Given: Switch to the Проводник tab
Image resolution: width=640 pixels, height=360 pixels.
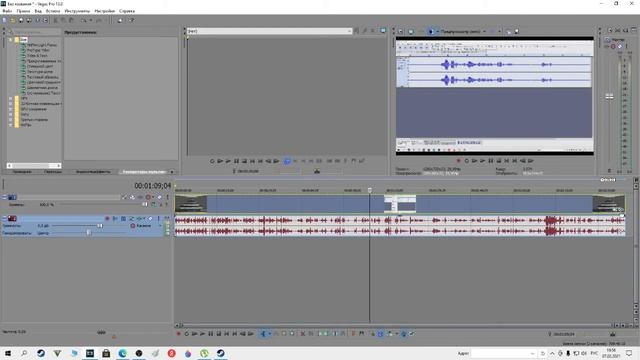Looking at the screenshot, I should point(22,172).
